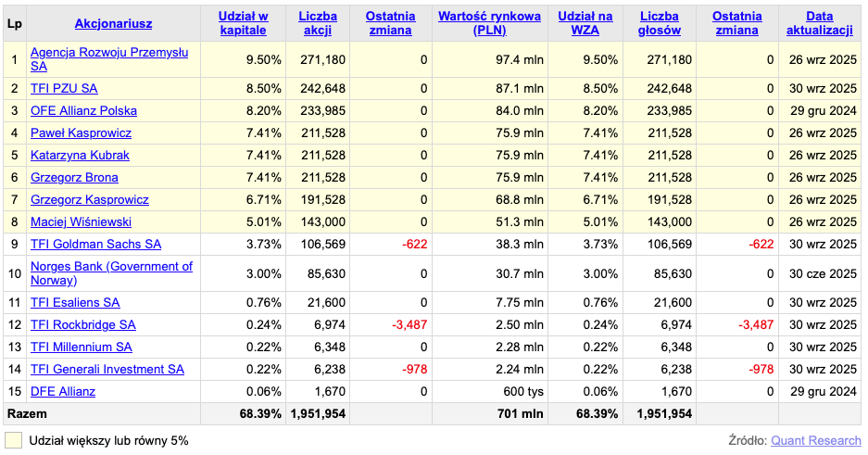This screenshot has width=868, height=455.
Task: Select the 38.3 mln market value cell
Action: tap(490, 244)
